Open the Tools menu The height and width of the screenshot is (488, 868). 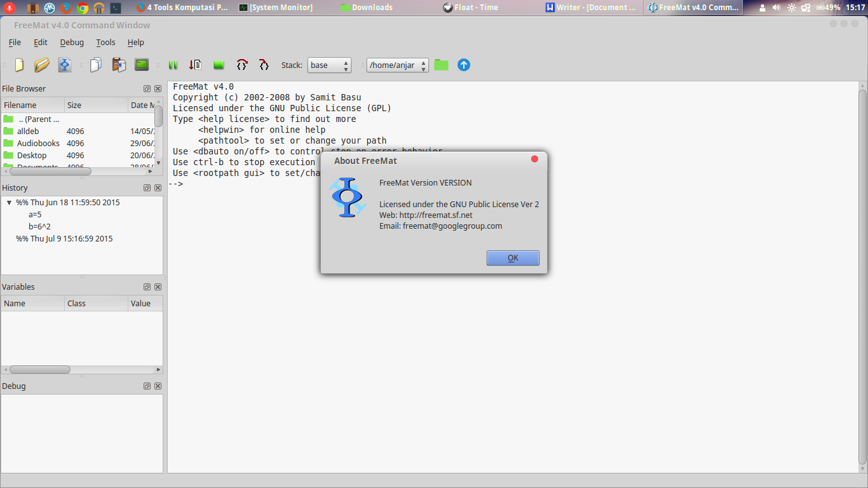(x=105, y=42)
